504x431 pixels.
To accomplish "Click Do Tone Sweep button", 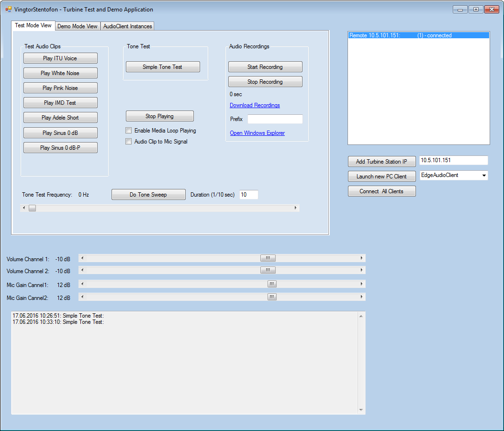I will point(148,195).
